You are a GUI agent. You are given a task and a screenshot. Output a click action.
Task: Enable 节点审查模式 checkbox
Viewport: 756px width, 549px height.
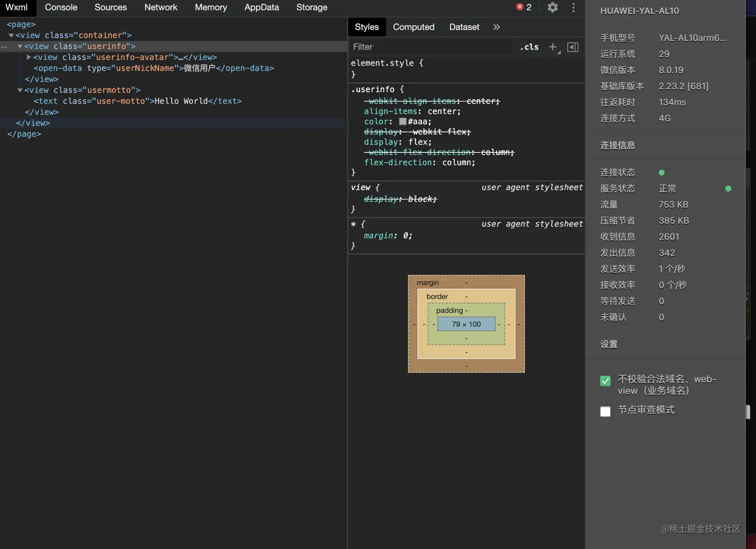tap(605, 411)
